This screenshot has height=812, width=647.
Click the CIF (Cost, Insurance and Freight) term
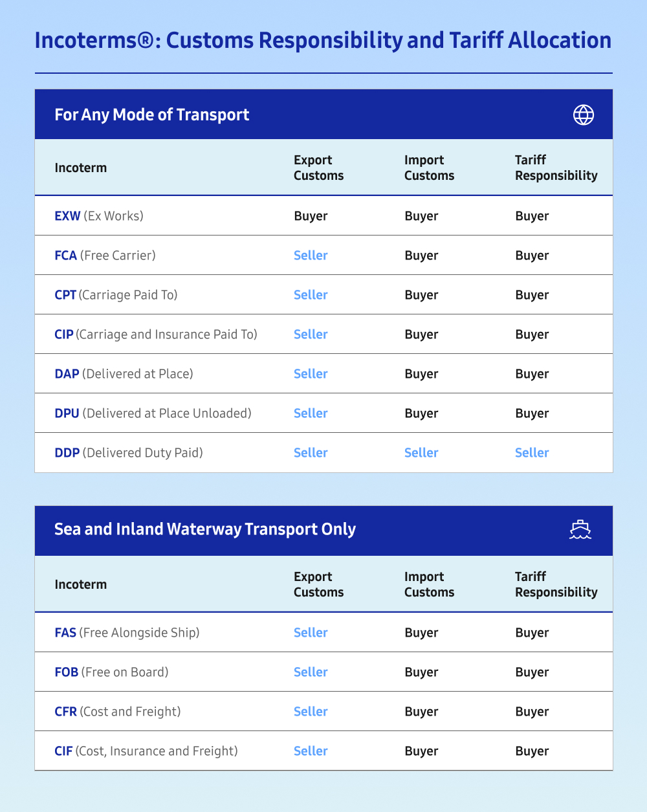point(146,751)
